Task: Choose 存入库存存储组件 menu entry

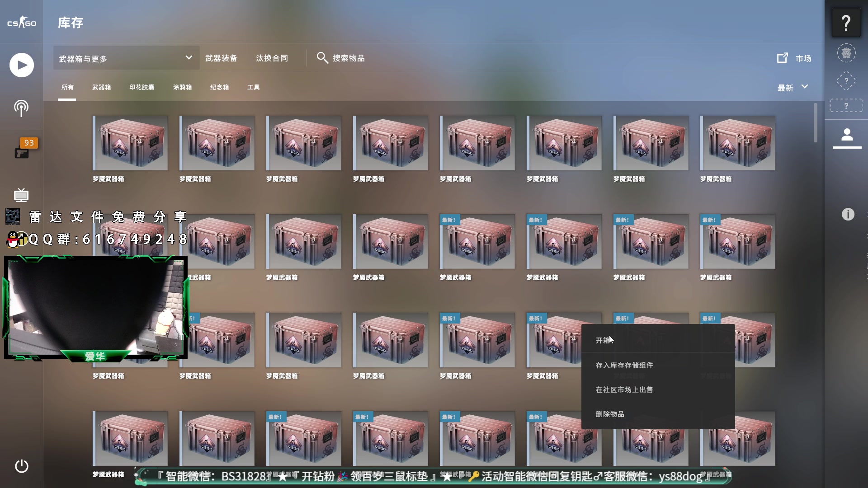Action: (658, 365)
